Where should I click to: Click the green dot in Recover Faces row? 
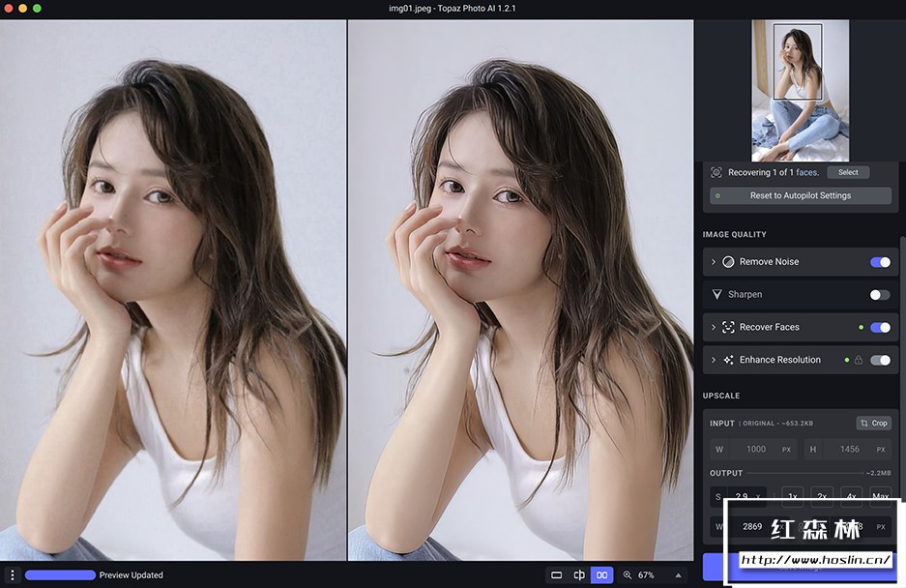tap(861, 327)
